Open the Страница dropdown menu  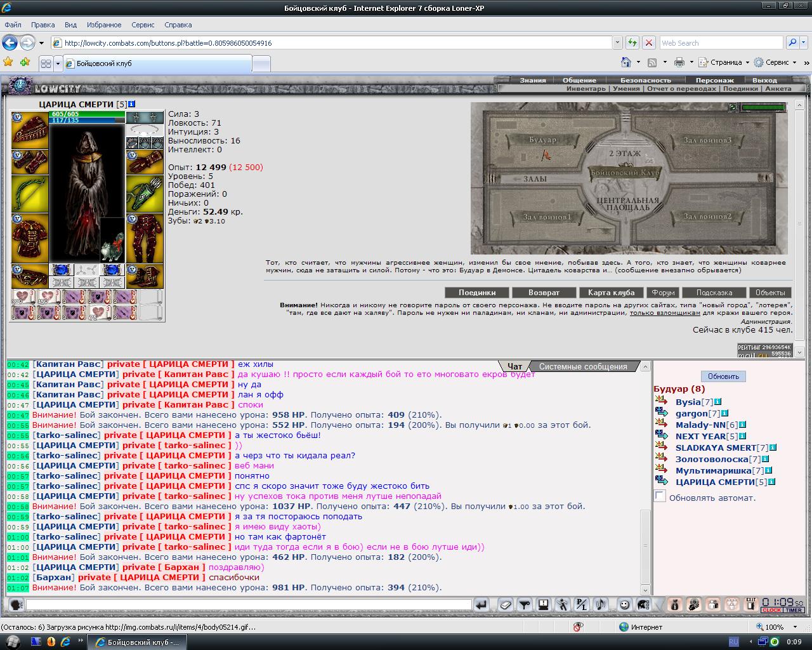point(724,62)
